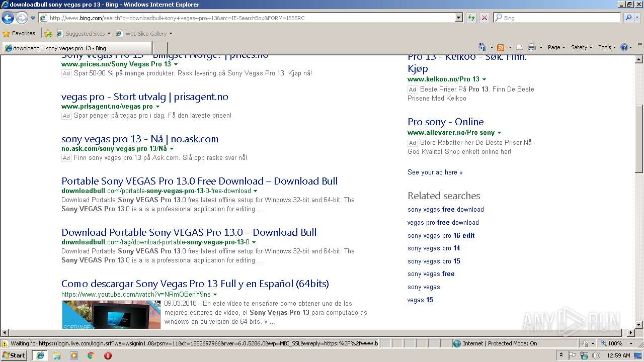Click the Forward navigation arrow
Screen dimensions: 644x362
tap(22, 18)
